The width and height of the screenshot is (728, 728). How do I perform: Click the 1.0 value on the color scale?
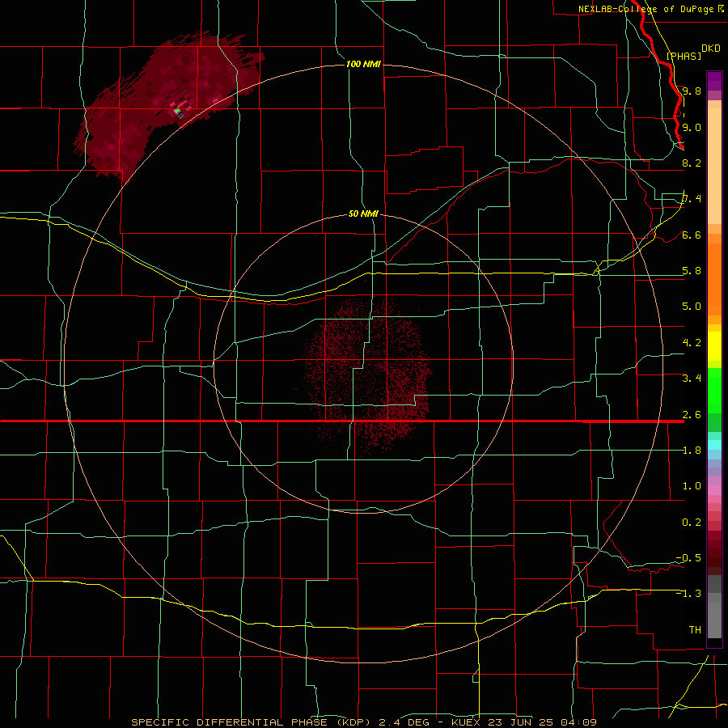pyautogui.click(x=692, y=486)
